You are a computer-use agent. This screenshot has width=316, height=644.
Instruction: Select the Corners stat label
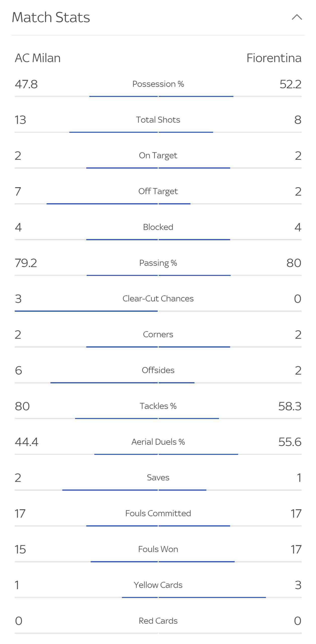coord(158,334)
